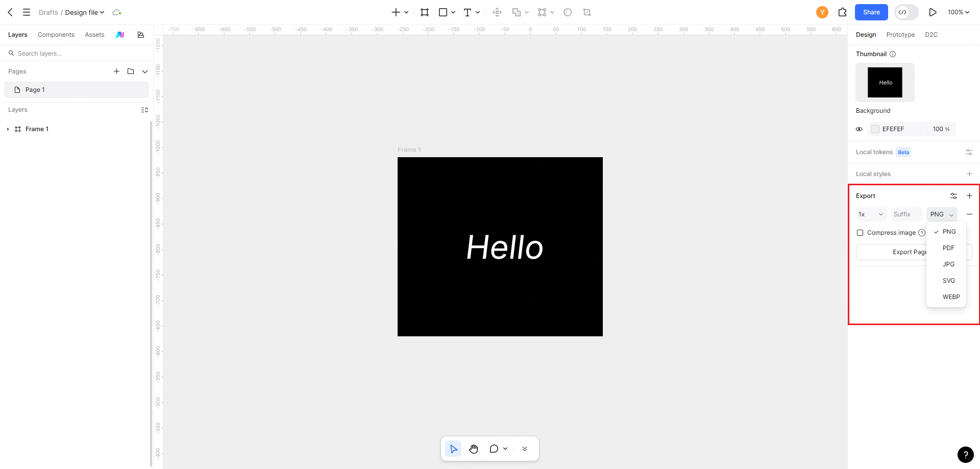Enable the Compress image checkbox

pos(860,233)
